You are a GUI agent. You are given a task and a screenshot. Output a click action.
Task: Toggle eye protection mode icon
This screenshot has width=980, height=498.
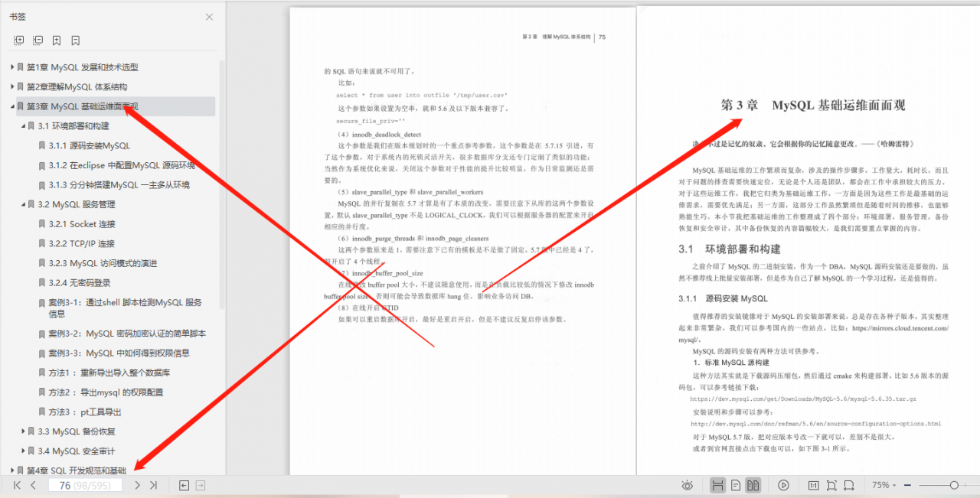[688, 485]
